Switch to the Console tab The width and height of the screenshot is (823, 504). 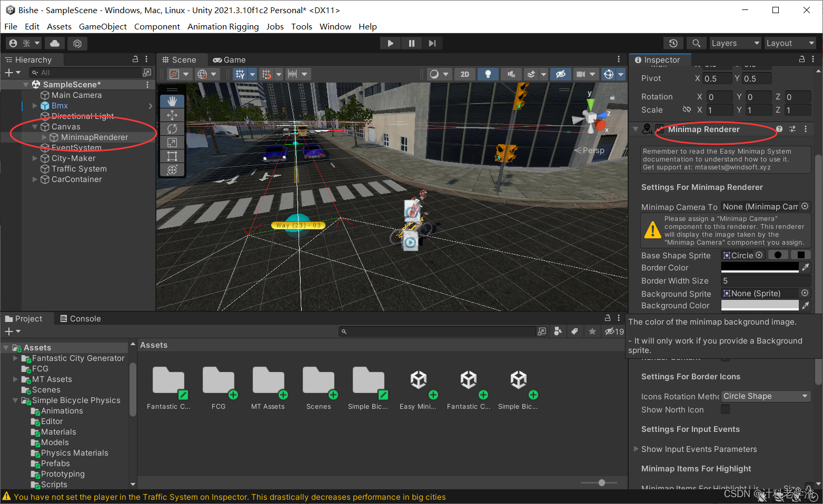80,318
